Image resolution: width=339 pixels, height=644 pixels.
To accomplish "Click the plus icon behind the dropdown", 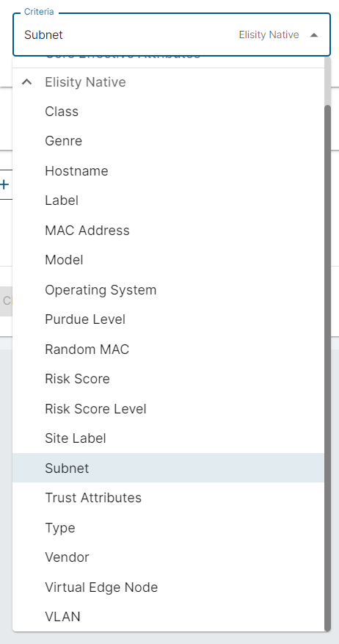I will (x=4, y=185).
